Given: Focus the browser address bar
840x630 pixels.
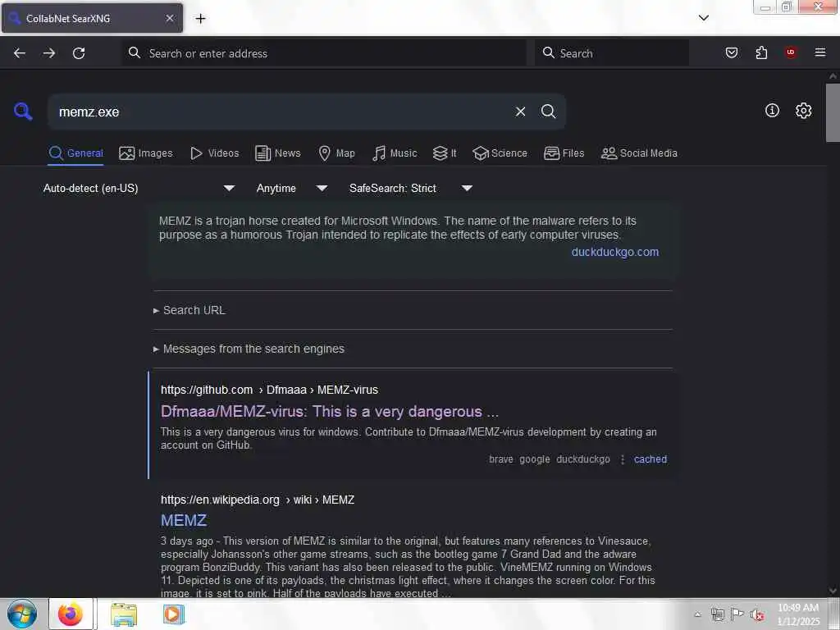Looking at the screenshot, I should pyautogui.click(x=324, y=53).
